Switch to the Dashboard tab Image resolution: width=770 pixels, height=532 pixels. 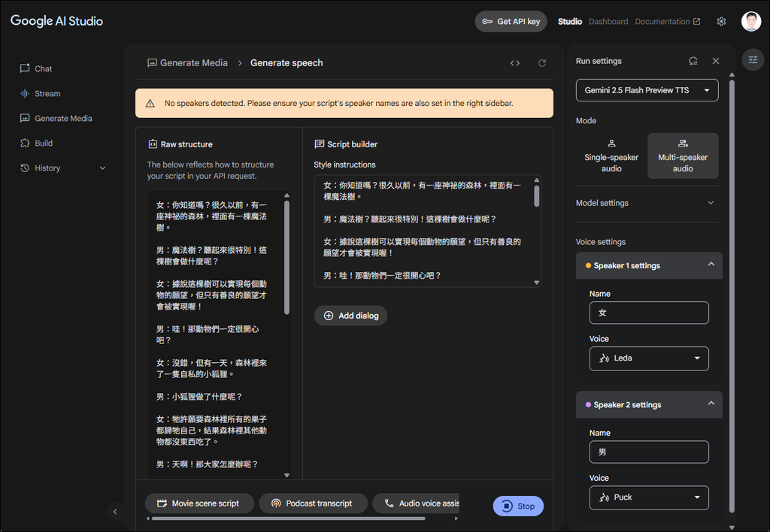[x=608, y=22]
